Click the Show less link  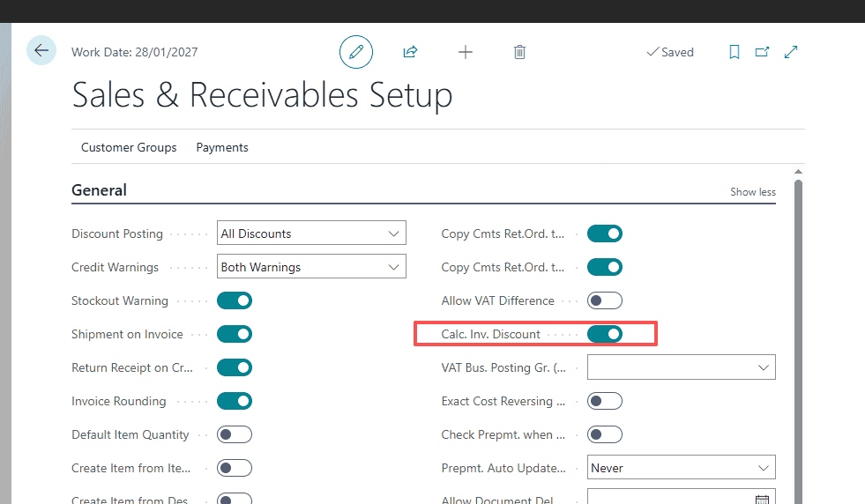(x=752, y=192)
